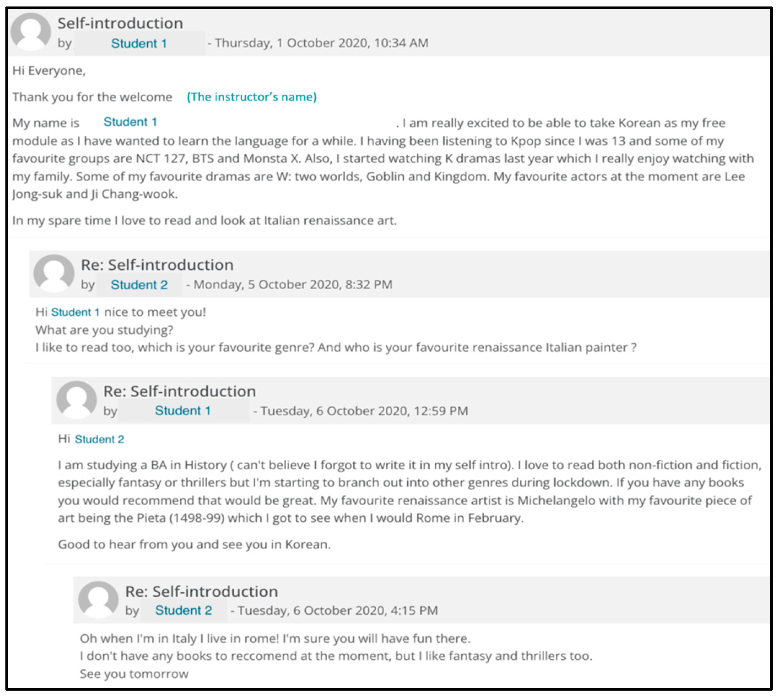Select the avatar on the 4:15 PM reply

(98, 600)
